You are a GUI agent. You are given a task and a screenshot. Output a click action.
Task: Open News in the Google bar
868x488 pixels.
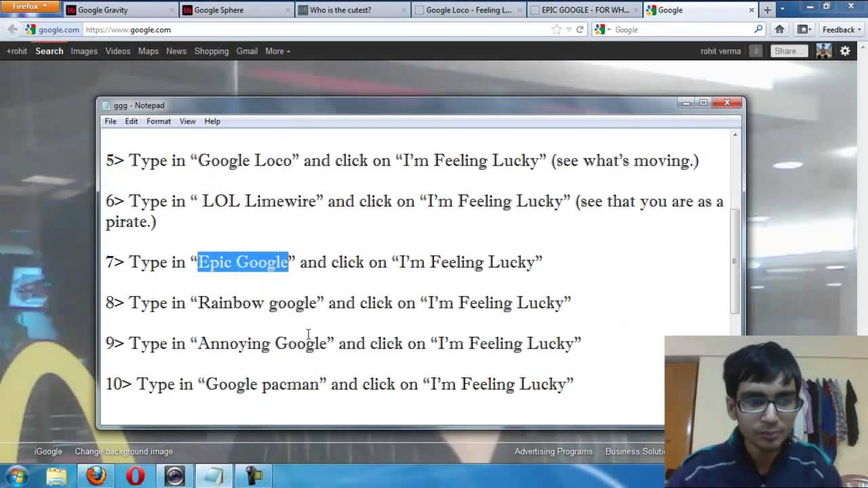(176, 51)
